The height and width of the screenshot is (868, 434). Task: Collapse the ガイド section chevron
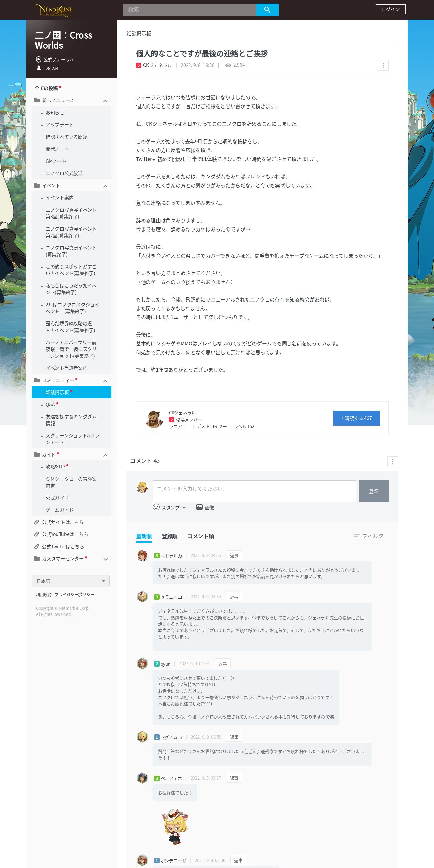[x=105, y=455]
